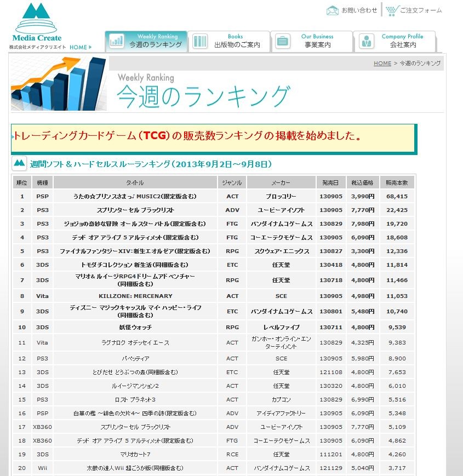Click the Vita platform cell in row 8
Image resolution: width=463 pixels, height=476 pixels.
coord(43,296)
